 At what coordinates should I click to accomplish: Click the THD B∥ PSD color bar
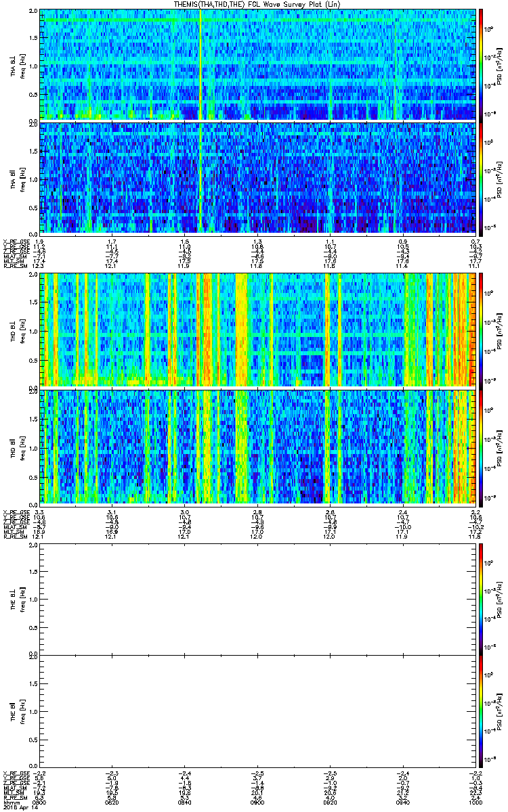481,447
